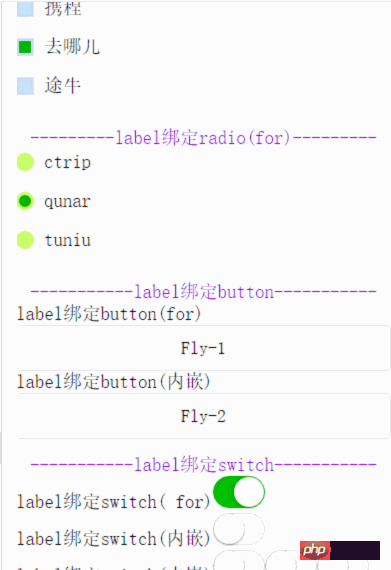The height and width of the screenshot is (570, 391).
Task: Click the qunar label text
Action: (68, 201)
